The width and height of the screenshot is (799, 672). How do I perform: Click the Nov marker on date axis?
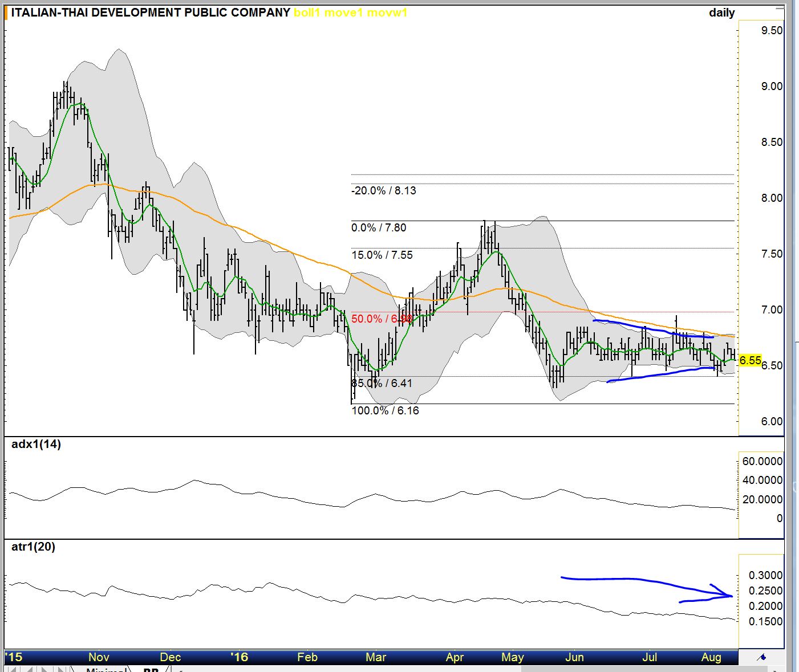click(x=99, y=657)
